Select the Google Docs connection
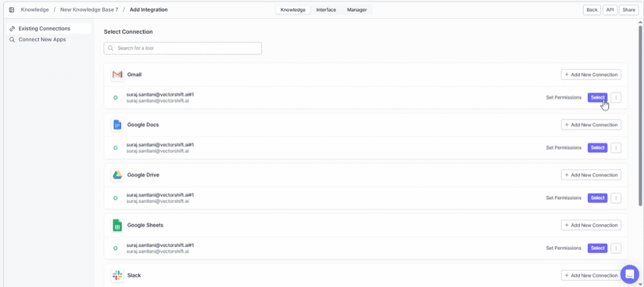644x287 pixels. point(598,148)
